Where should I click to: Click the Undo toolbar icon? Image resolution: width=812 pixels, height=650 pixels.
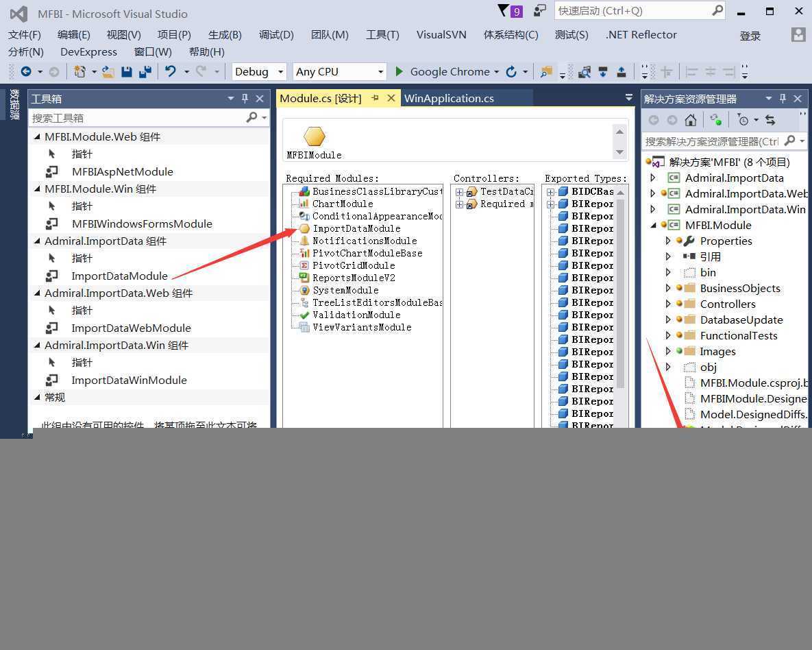tap(171, 71)
